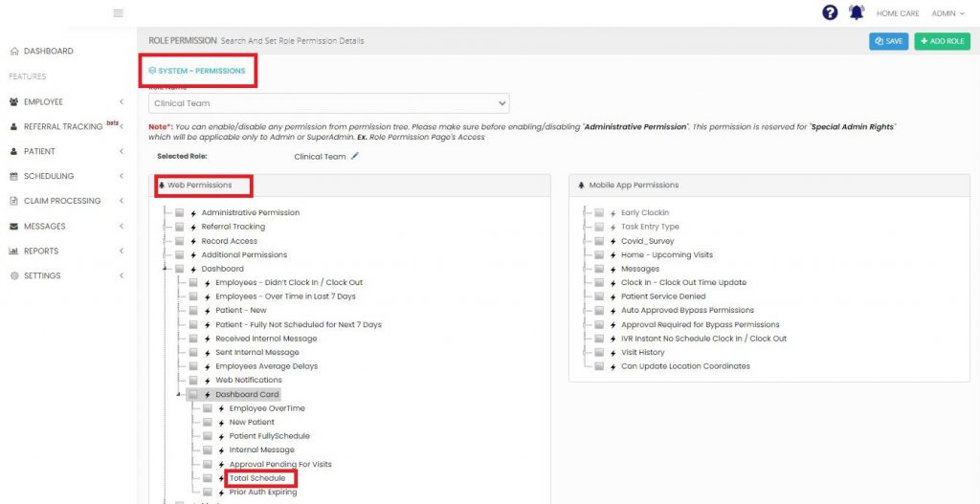Click the Scheduling calendar icon
This screenshot has height=504, width=980.
coord(14,176)
